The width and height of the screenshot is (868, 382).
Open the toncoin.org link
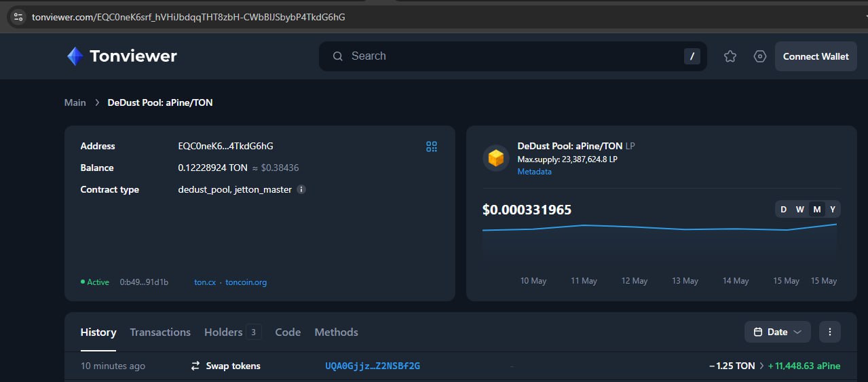click(x=246, y=282)
